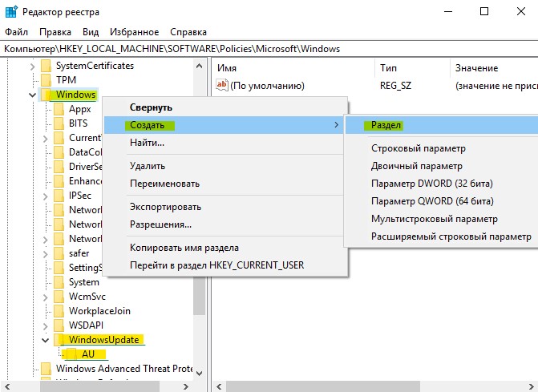Screen dimensions: 538x392
Task: Open the Справка menu
Action: (x=188, y=32)
